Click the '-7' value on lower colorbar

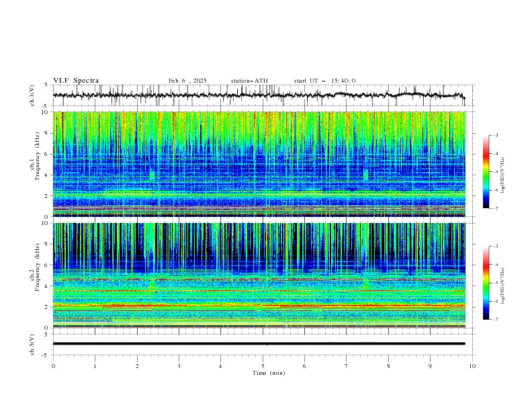click(x=496, y=319)
